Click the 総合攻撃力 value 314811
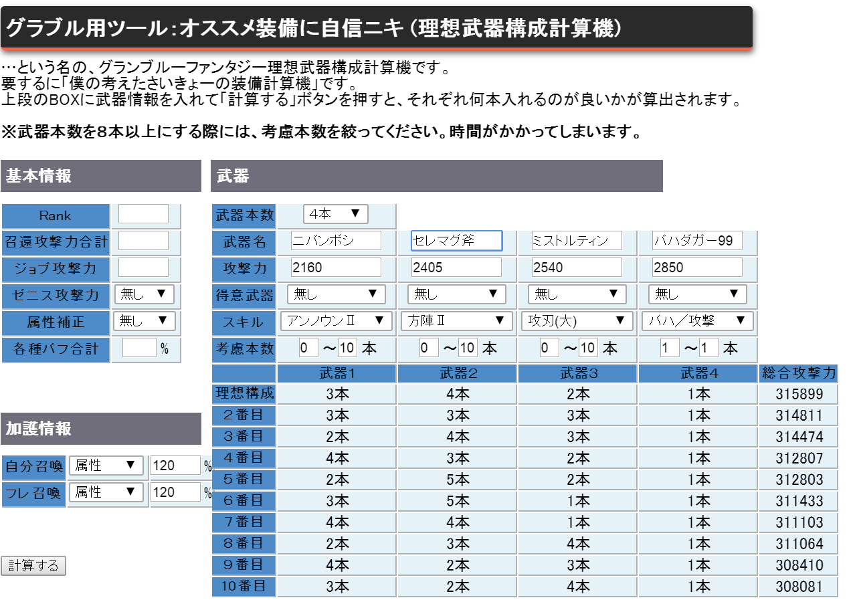The image size is (861, 616). pos(799,416)
